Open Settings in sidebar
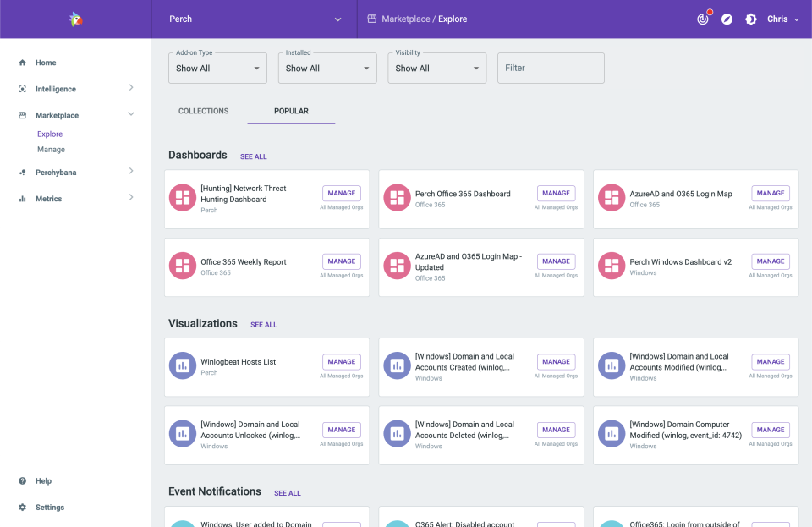Viewport: 812px width, 527px height. tap(50, 508)
